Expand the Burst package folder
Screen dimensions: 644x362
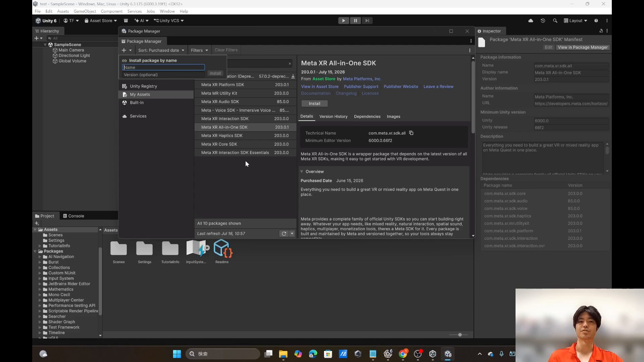point(40,262)
